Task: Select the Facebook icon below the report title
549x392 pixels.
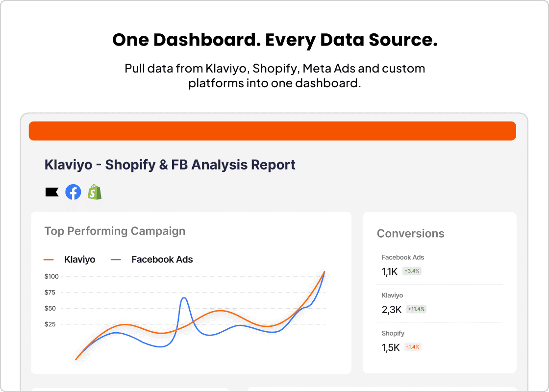Action: click(x=73, y=192)
